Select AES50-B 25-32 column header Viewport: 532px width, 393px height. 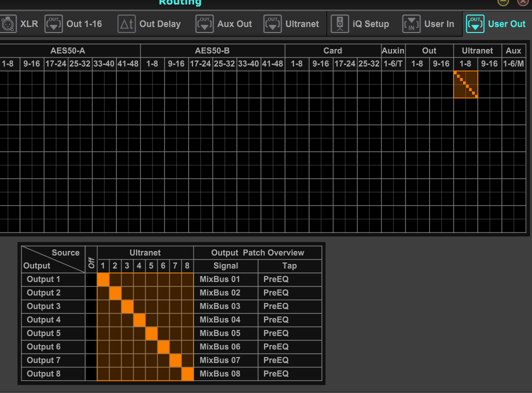[x=224, y=64]
